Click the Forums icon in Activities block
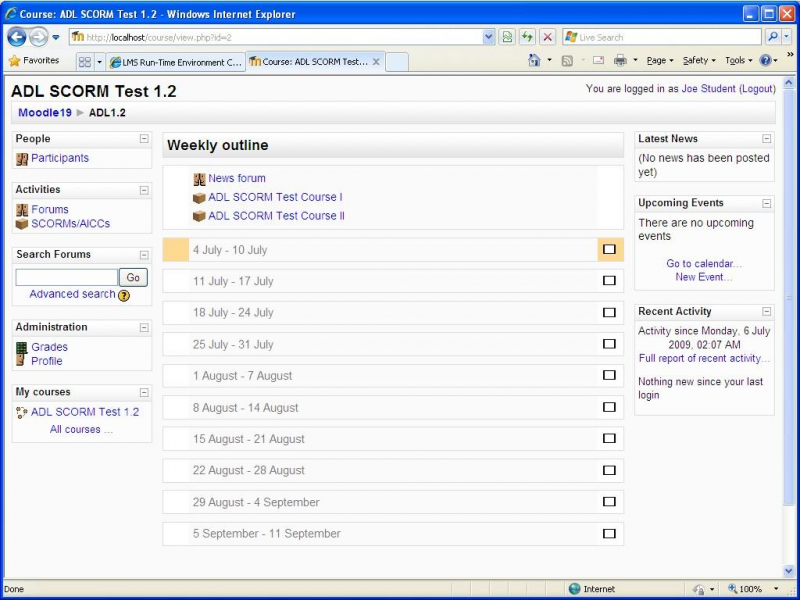 [x=22, y=210]
